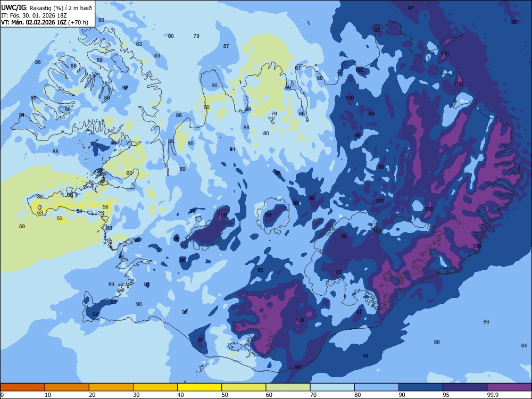The width and height of the screenshot is (532, 399).
Task: Click the map humidity value '82'
Action: (40, 197)
